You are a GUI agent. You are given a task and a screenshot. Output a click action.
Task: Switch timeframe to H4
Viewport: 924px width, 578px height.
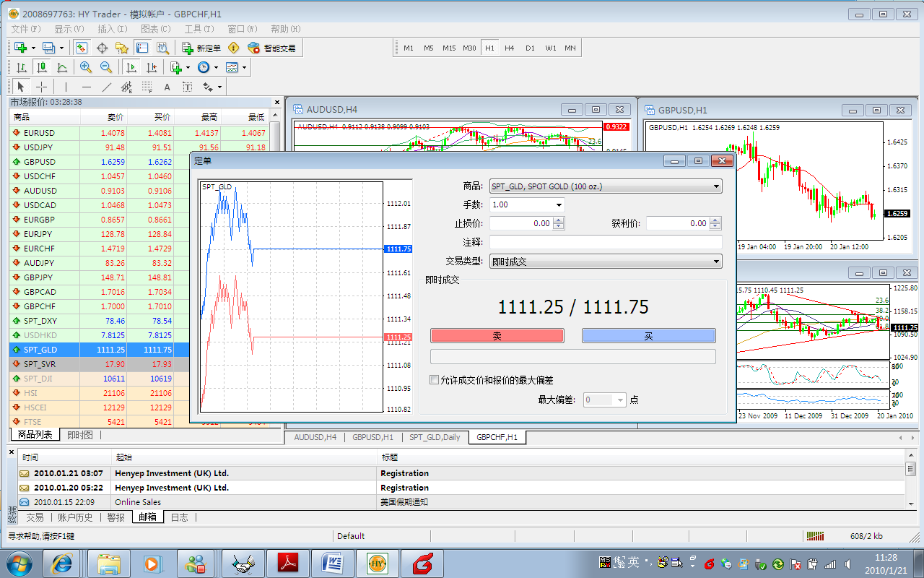pyautogui.click(x=510, y=48)
